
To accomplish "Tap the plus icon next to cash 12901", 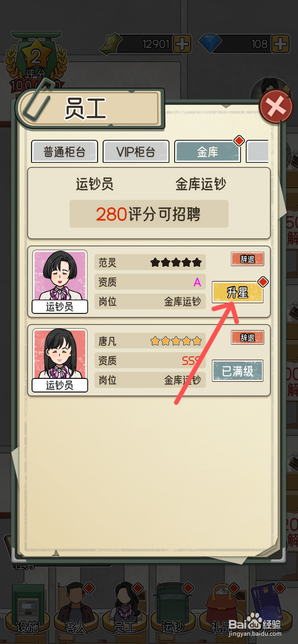I will pos(182,44).
